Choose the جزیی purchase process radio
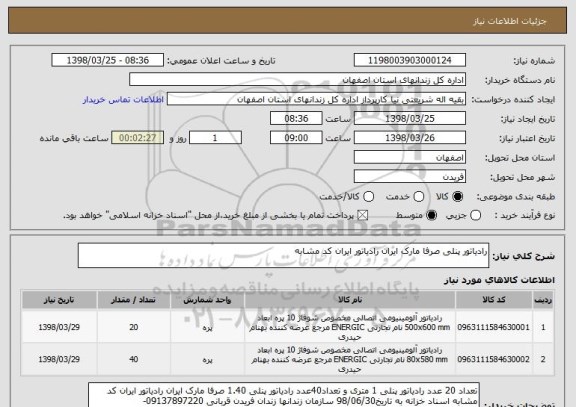The image size is (576, 407). (x=475, y=216)
